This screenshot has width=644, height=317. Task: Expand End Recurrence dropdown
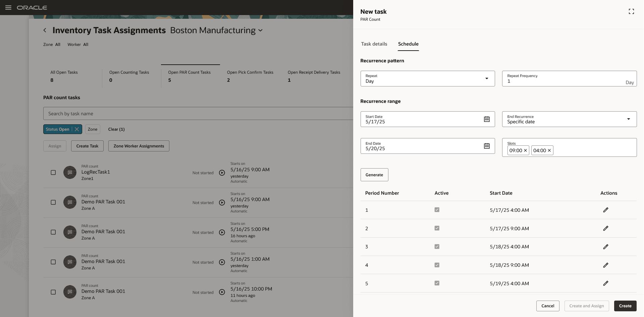(569, 119)
